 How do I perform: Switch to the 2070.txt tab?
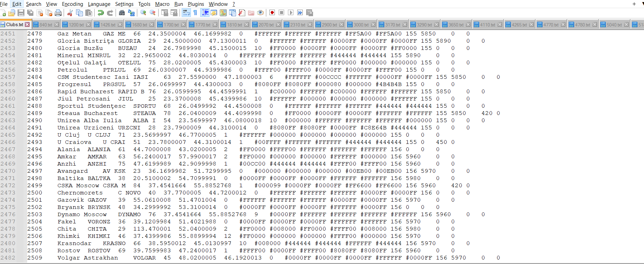tap(266, 25)
